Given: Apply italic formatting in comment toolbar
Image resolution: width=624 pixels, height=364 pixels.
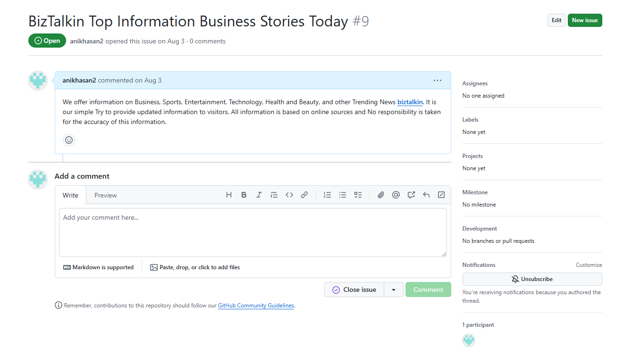Looking at the screenshot, I should click(259, 195).
